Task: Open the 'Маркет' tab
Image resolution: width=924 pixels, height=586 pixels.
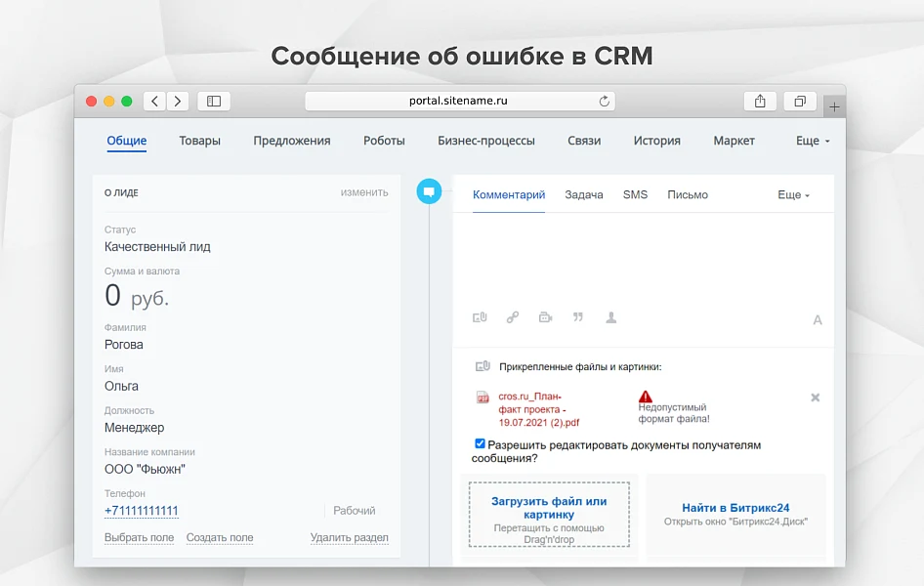Action: pos(734,141)
